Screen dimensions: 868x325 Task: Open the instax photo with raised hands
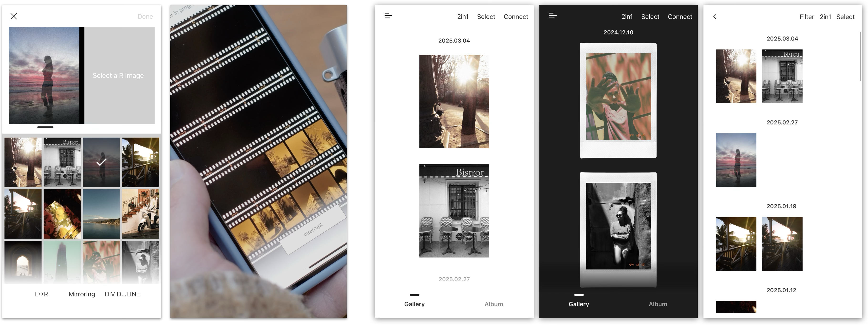point(618,100)
